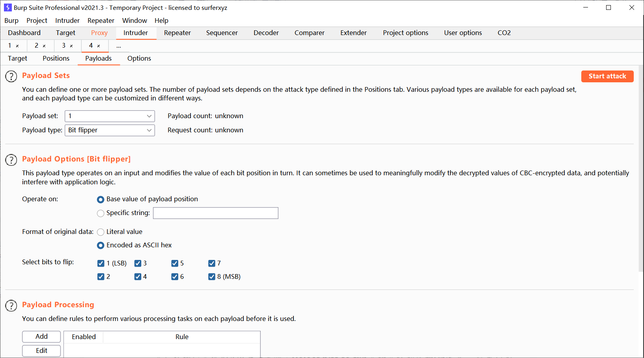Switch to the Dashboard tab

coord(24,33)
